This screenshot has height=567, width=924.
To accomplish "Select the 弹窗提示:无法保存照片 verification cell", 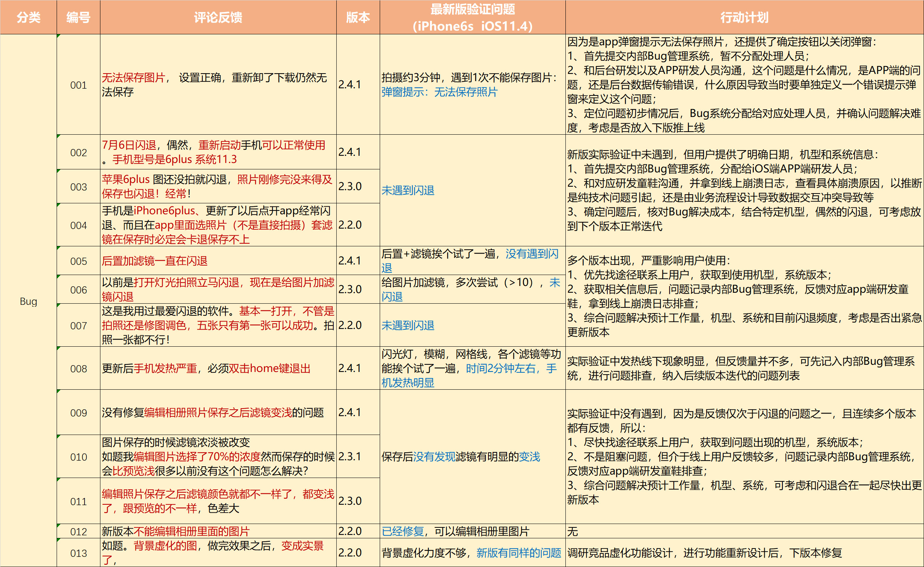I will pyautogui.click(x=472, y=85).
